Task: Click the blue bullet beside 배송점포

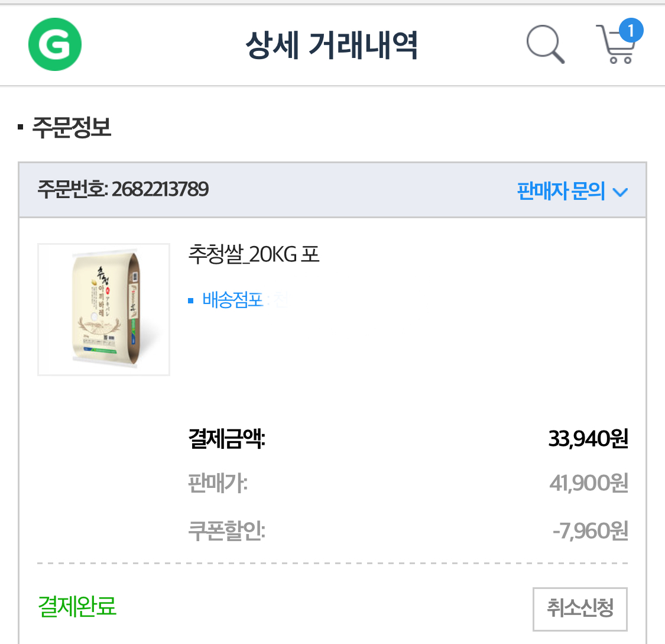Action: click(191, 300)
